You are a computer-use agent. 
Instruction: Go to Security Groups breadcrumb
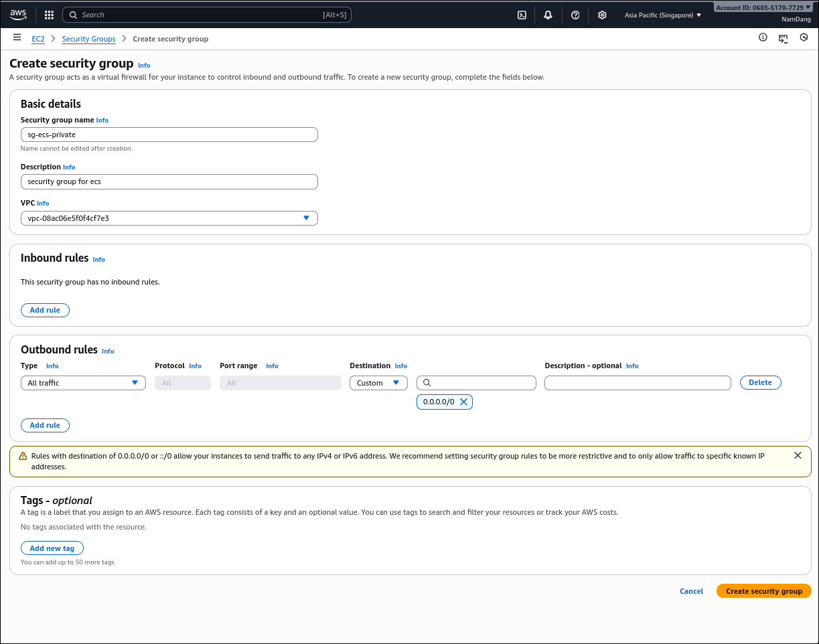click(88, 39)
